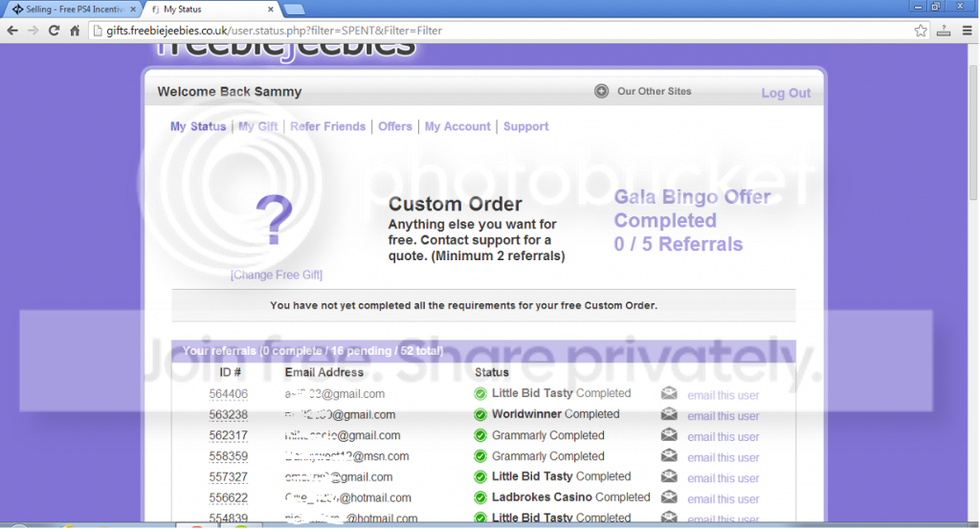This screenshot has height=529, width=980.
Task: Click the ID # column header
Action: (x=230, y=372)
